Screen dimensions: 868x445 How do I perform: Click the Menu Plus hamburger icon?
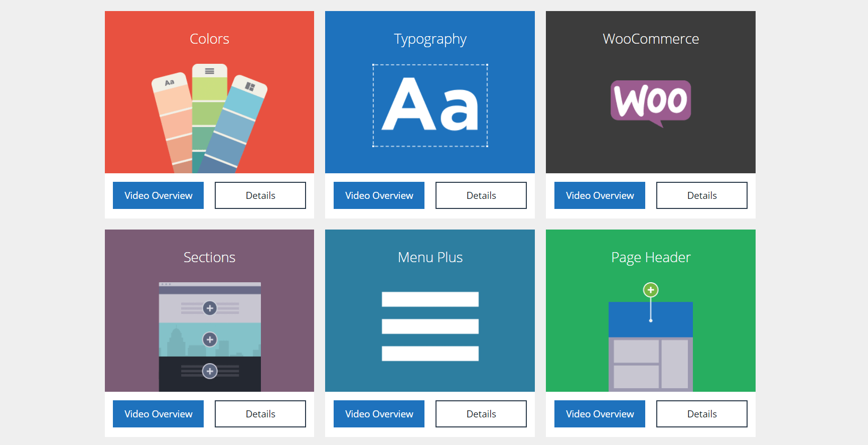tap(430, 326)
